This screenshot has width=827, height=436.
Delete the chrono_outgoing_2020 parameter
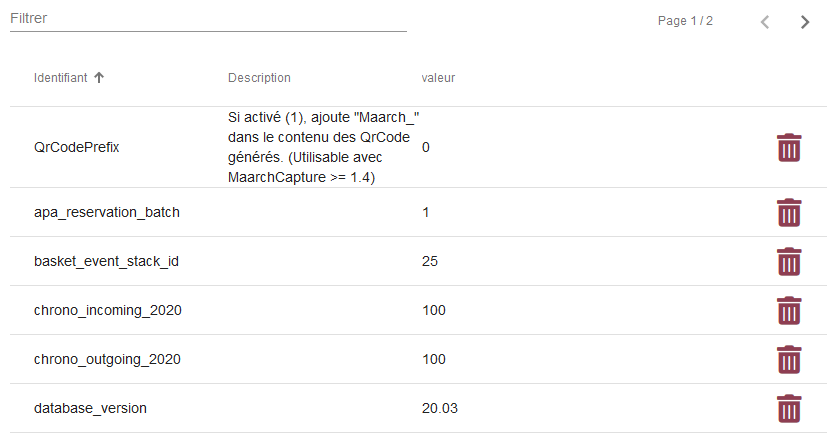(x=789, y=360)
